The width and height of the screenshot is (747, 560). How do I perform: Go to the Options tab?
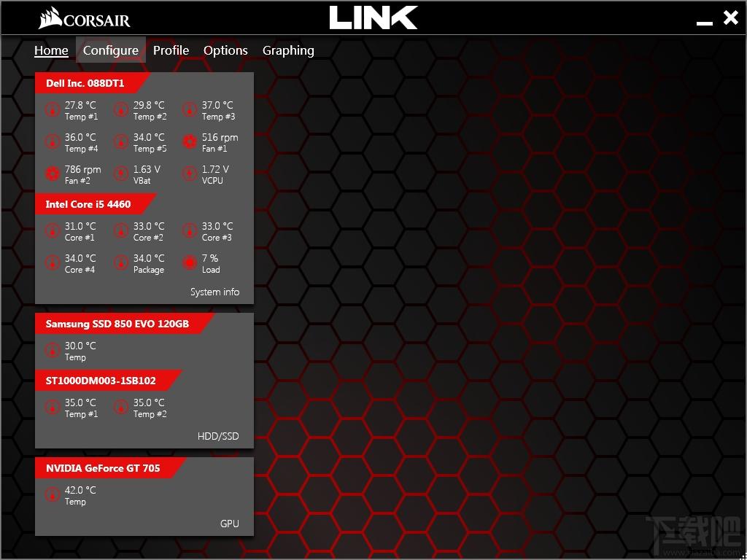pyautogui.click(x=225, y=50)
